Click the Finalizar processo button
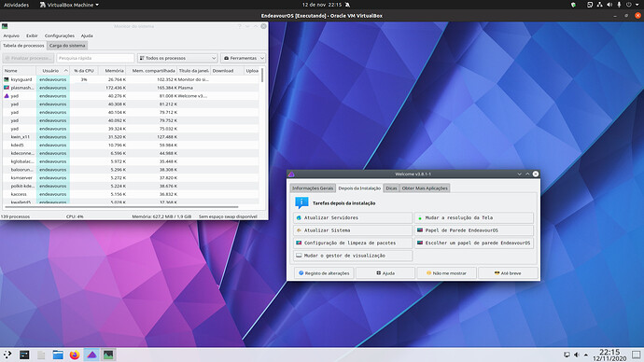 pyautogui.click(x=28, y=58)
